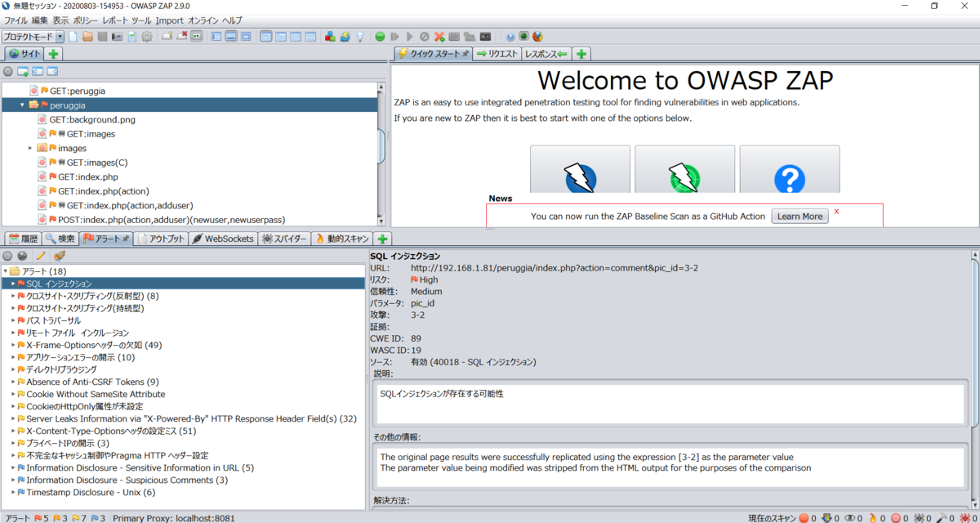Collapse the アラート (18) root node

pos(5,271)
